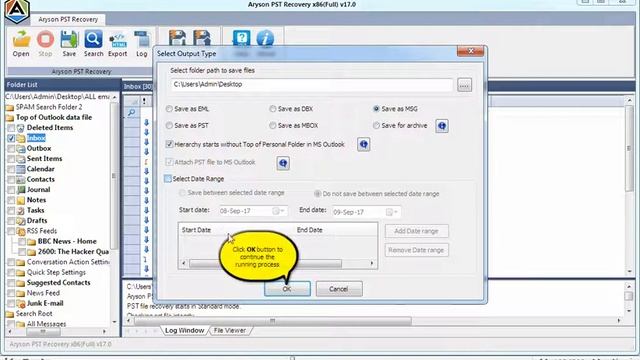The image size is (640, 360).
Task: Click the Junk E-mail folder icon
Action: (20, 303)
